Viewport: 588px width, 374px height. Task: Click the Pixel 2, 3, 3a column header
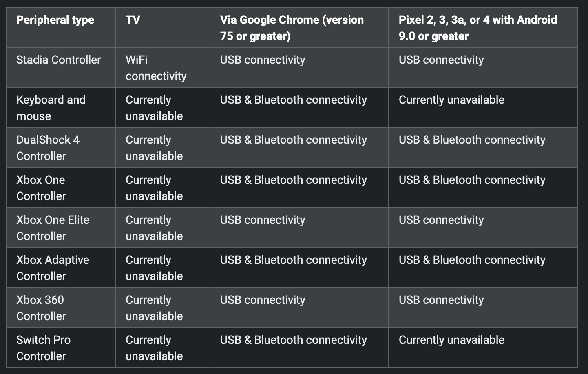(x=477, y=28)
